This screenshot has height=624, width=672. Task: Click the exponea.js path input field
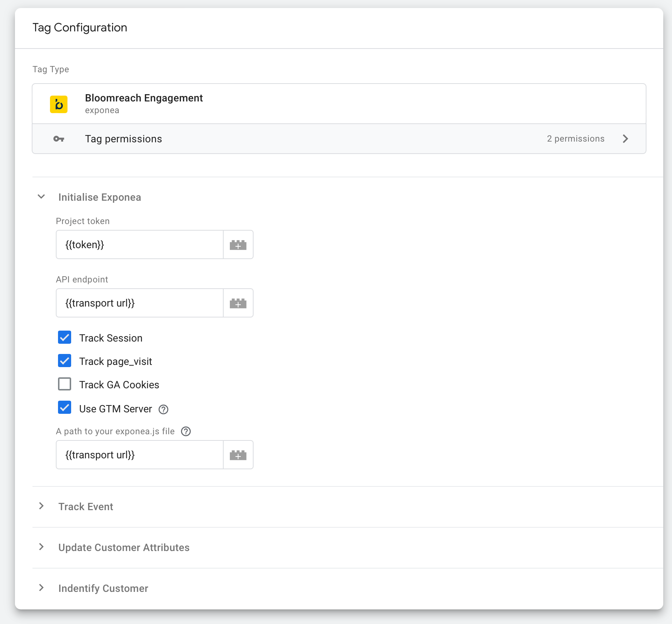pyautogui.click(x=140, y=455)
